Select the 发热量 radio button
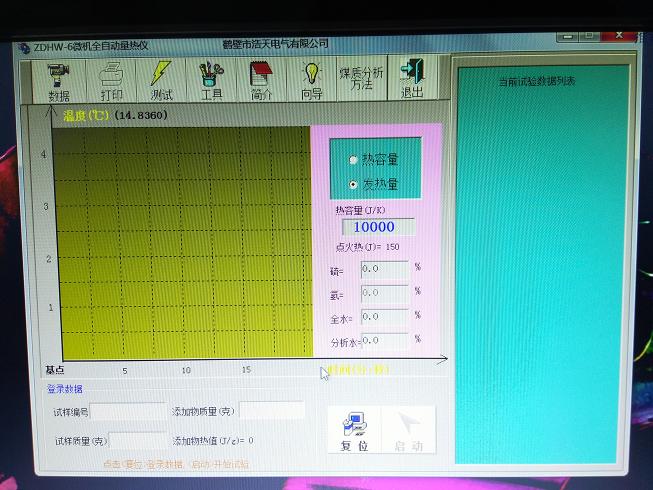 (x=353, y=184)
